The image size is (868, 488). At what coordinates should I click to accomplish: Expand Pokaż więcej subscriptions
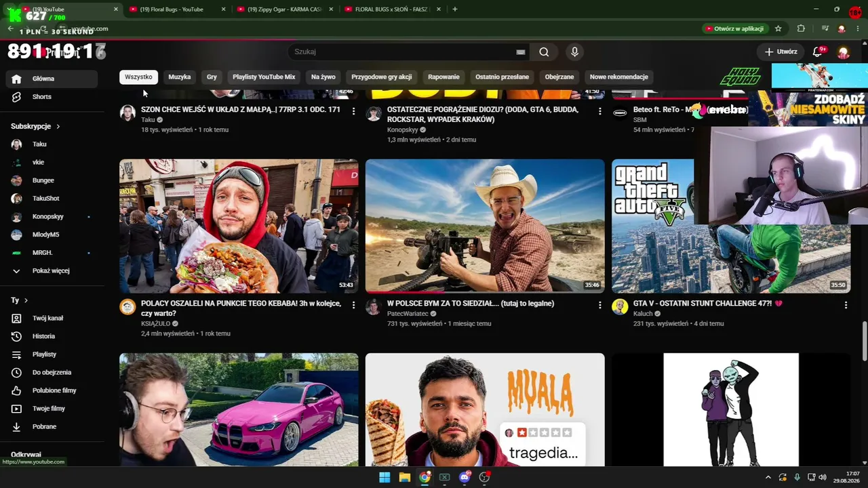52,271
